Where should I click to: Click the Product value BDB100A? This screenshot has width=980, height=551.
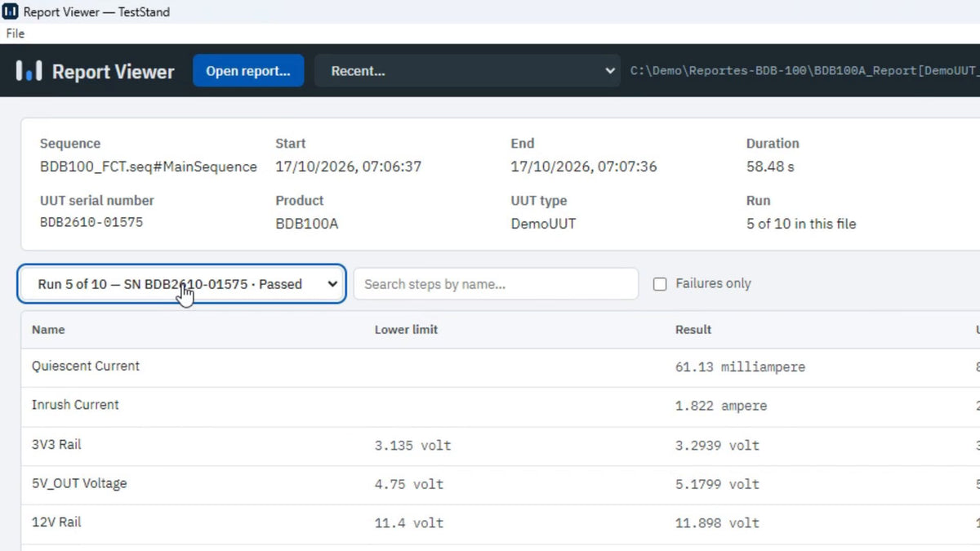307,224
